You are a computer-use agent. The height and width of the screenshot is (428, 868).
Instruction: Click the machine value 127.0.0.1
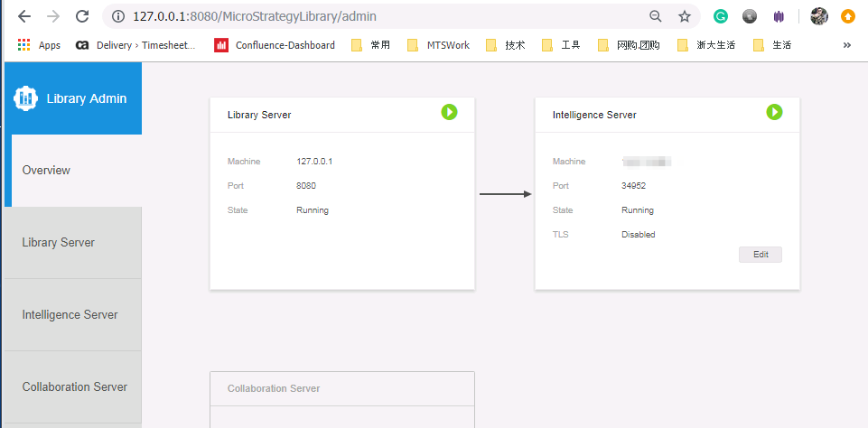pyautogui.click(x=314, y=162)
